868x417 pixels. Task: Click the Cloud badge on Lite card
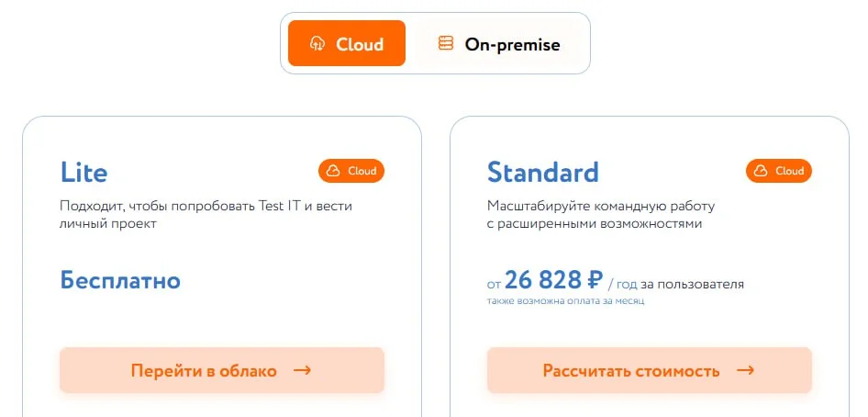coord(351,171)
